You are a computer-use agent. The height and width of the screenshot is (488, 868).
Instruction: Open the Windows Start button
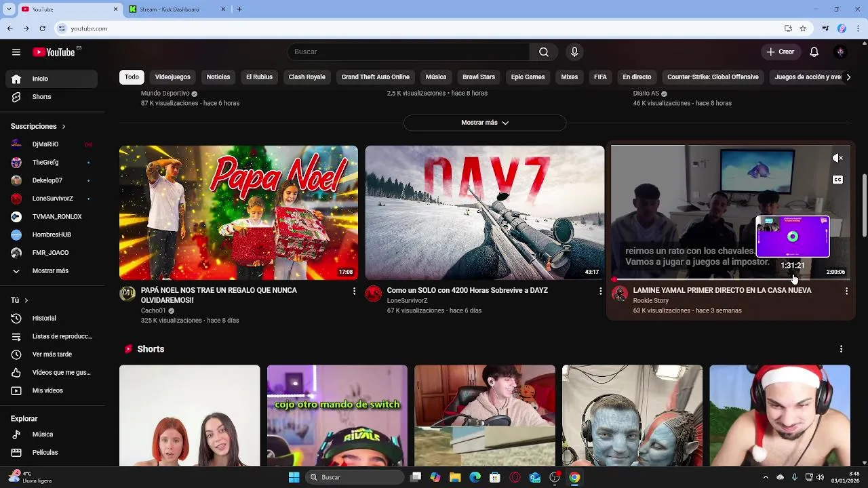[294, 477]
